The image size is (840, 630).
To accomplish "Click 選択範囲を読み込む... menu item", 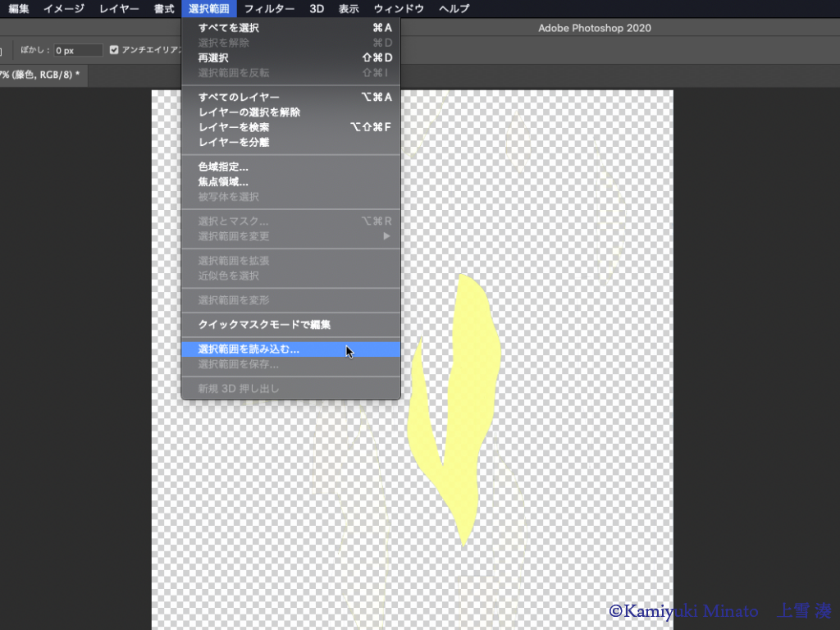I will click(249, 349).
